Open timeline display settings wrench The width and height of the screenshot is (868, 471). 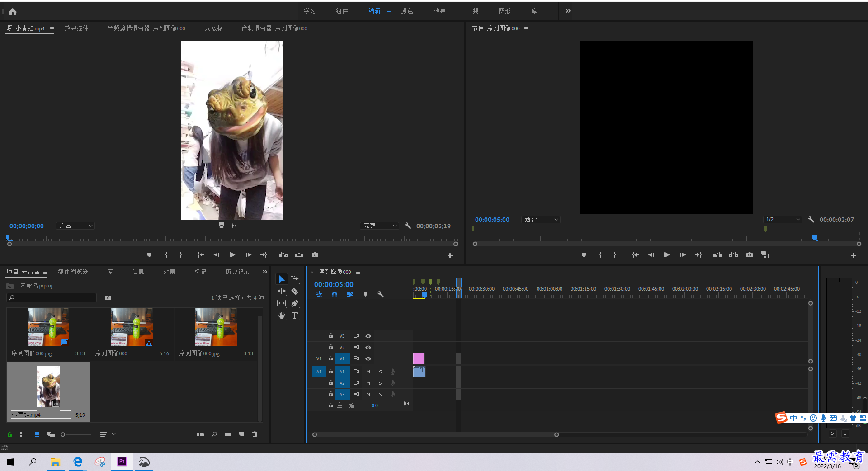381,294
